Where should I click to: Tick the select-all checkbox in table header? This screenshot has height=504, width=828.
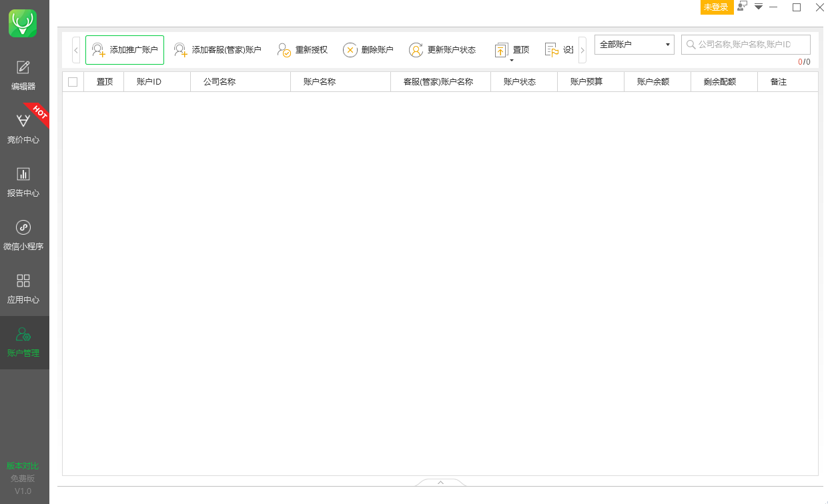(x=73, y=82)
